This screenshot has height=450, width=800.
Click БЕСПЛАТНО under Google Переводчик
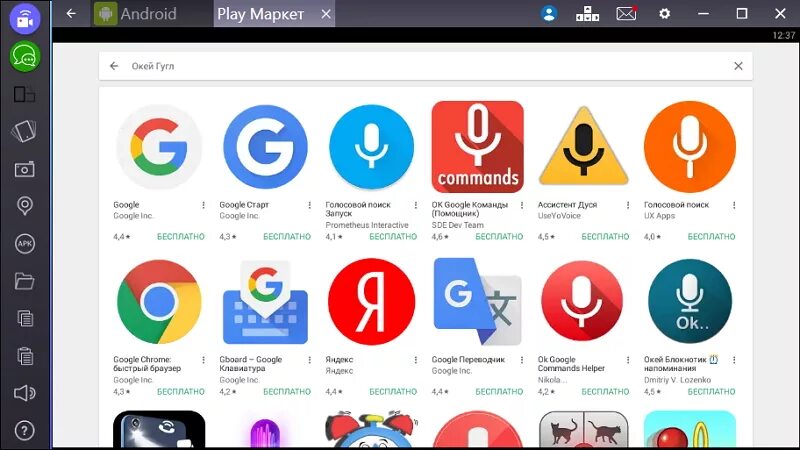(499, 392)
